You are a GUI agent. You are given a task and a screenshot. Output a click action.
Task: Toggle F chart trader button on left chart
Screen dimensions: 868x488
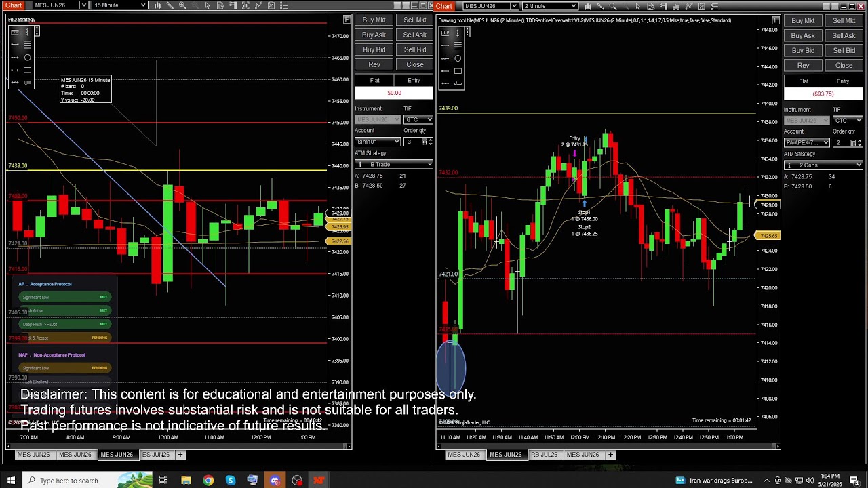coord(347,20)
